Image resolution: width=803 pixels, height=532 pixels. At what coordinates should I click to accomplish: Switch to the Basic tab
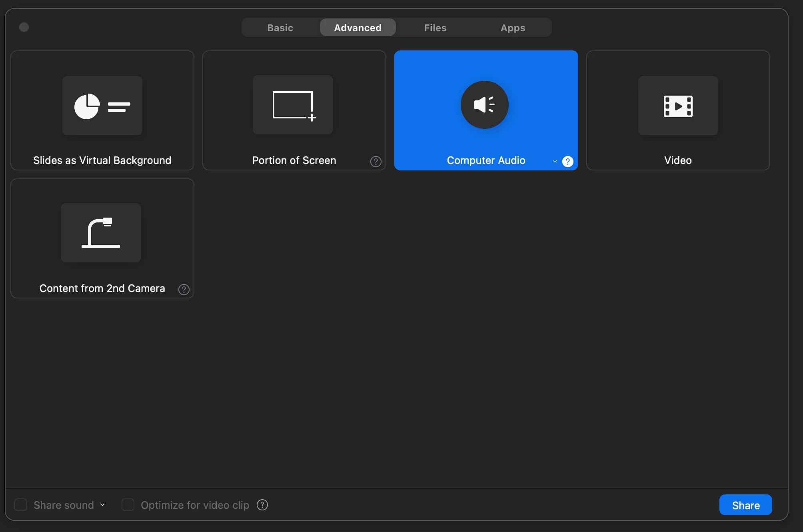pos(280,28)
